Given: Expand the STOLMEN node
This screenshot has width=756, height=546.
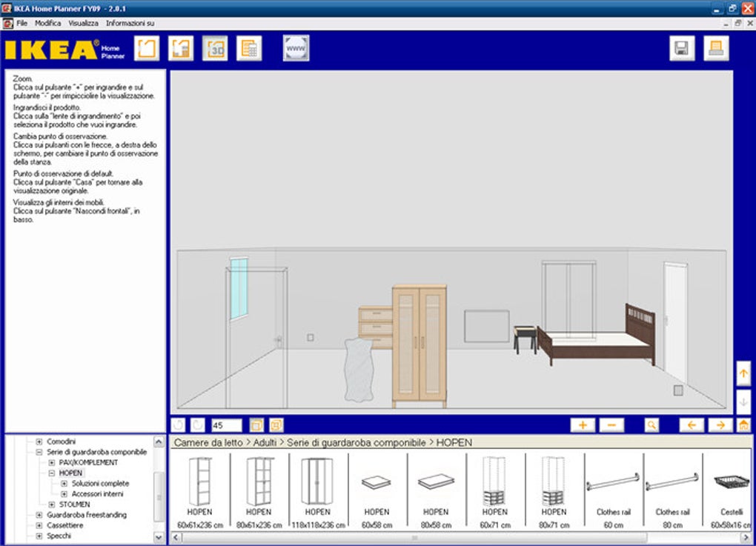Looking at the screenshot, I should 52,505.
